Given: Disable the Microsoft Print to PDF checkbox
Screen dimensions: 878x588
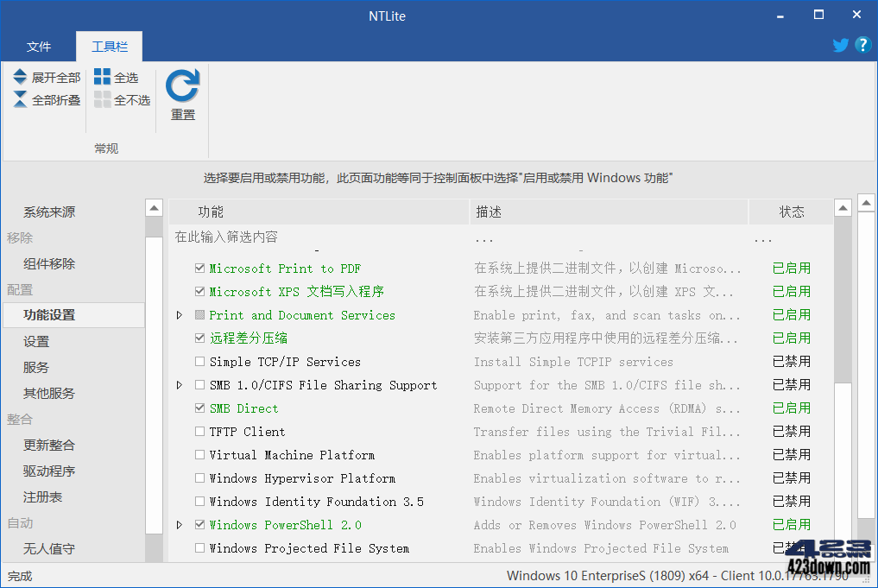Looking at the screenshot, I should (x=199, y=269).
